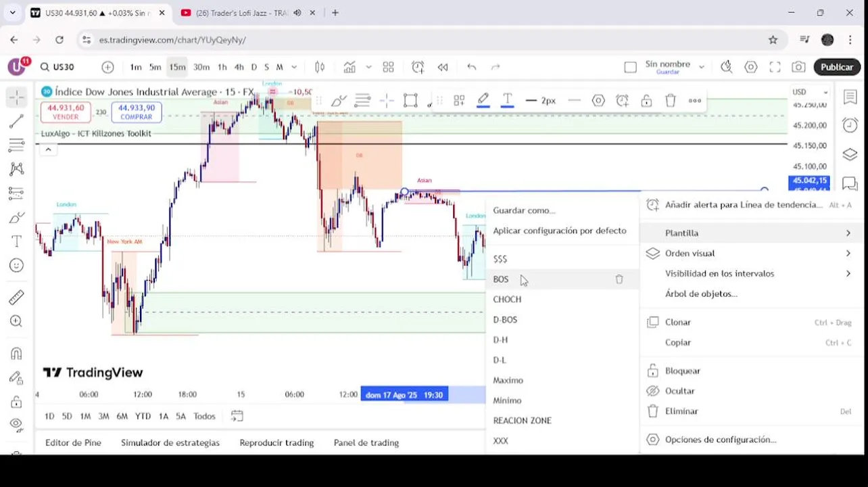The height and width of the screenshot is (487, 868).
Task: Delete drawing using trash in floating toolbar
Action: pos(671,100)
